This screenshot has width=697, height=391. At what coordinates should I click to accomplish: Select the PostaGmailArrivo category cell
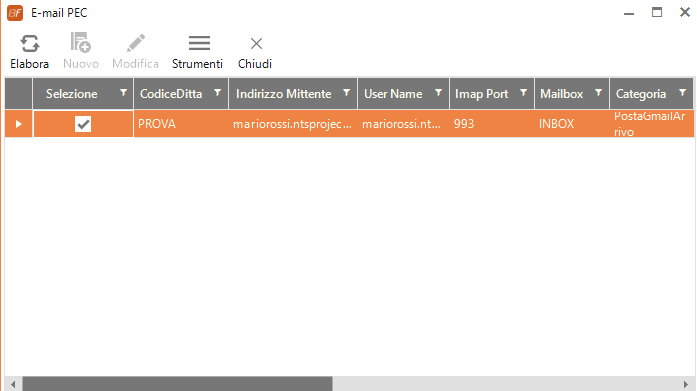pos(652,124)
